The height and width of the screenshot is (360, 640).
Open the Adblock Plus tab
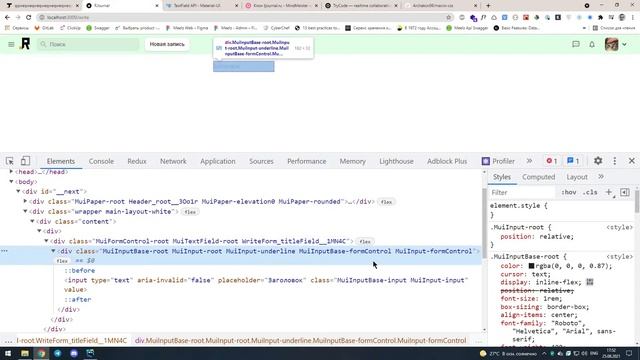[447, 161]
